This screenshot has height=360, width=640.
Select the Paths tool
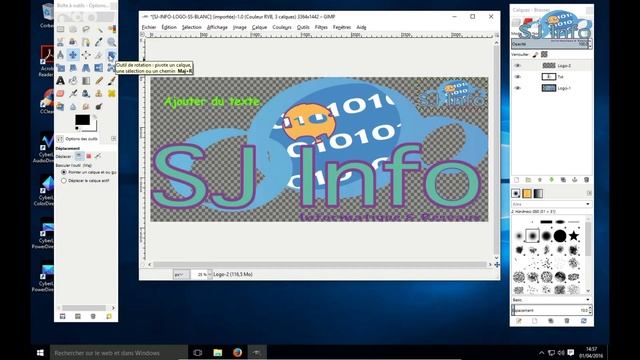click(86, 42)
